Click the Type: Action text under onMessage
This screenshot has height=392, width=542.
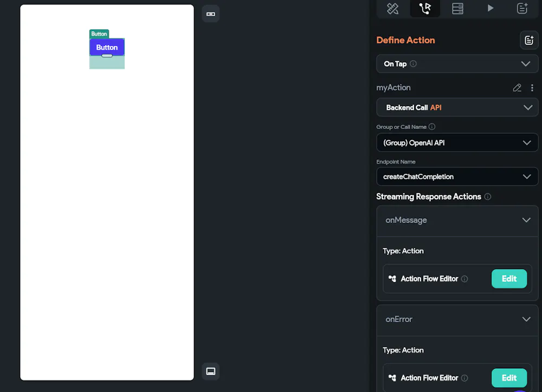[403, 251]
